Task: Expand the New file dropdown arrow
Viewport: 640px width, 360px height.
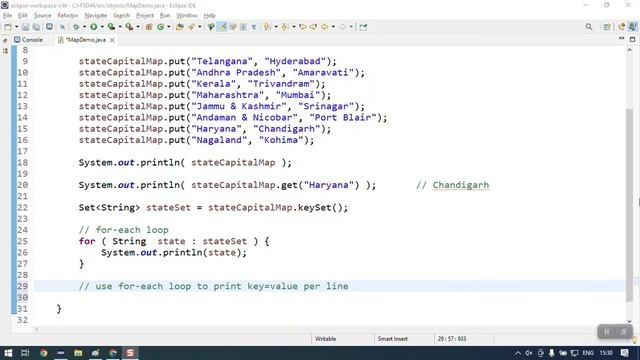Action: [x=17, y=27]
